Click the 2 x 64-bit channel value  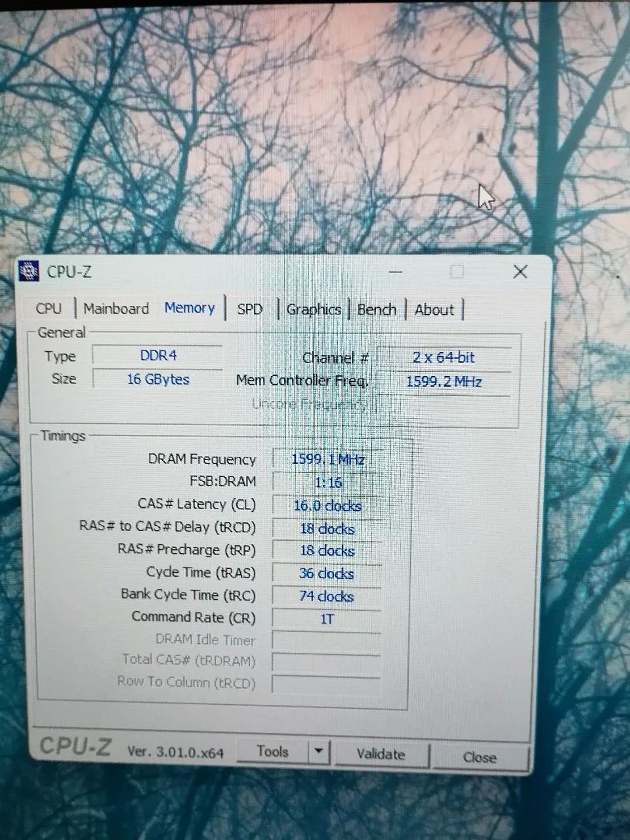pos(444,357)
